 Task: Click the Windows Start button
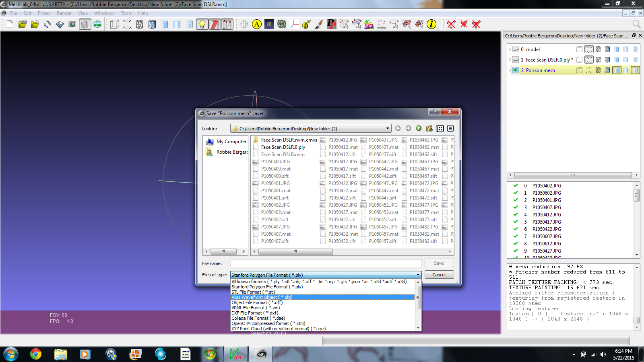tap(11, 354)
